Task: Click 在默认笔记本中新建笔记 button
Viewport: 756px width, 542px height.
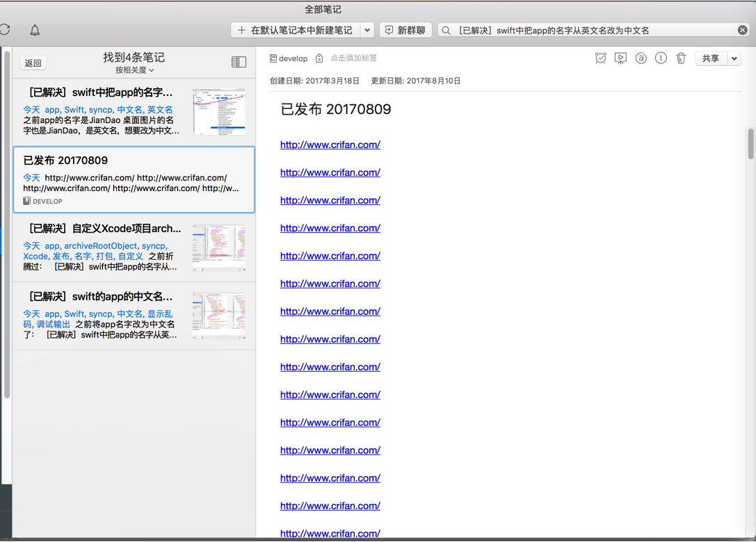Action: 296,31
